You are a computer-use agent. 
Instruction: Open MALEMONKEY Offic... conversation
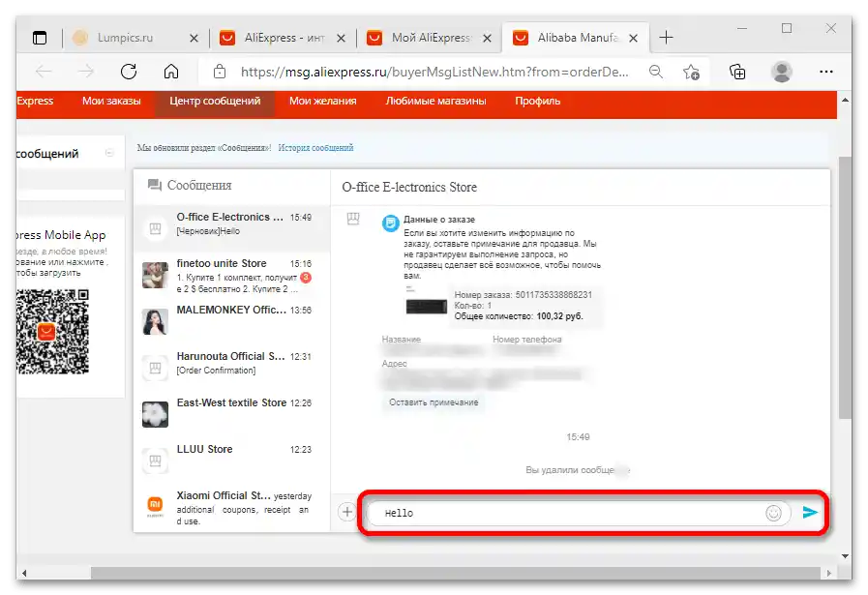tap(232, 321)
